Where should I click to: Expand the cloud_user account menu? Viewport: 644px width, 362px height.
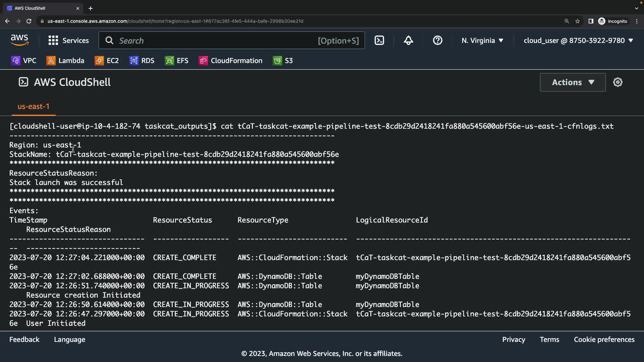coord(578,41)
